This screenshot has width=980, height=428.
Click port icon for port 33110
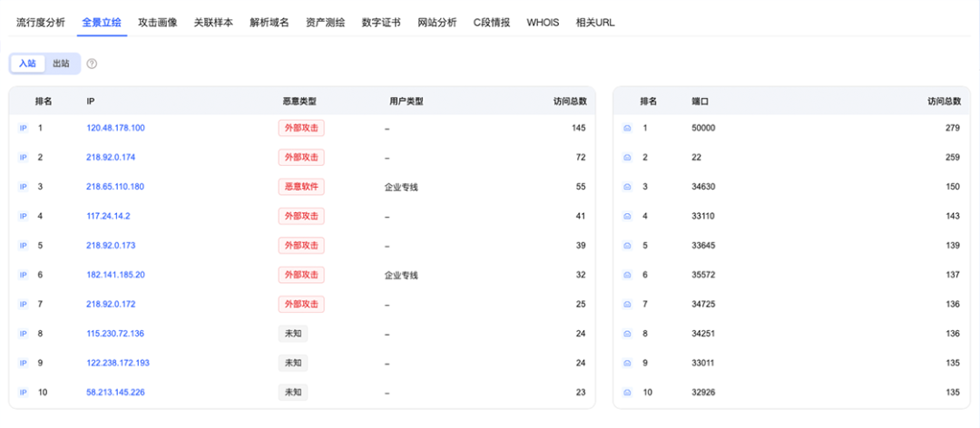click(x=628, y=216)
